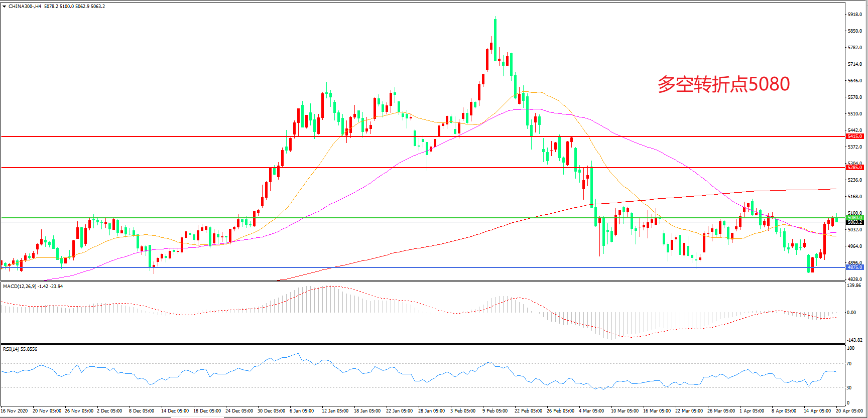Click the MACD(12,26,9) indicator label
The width and height of the screenshot is (868, 418).
[20, 287]
